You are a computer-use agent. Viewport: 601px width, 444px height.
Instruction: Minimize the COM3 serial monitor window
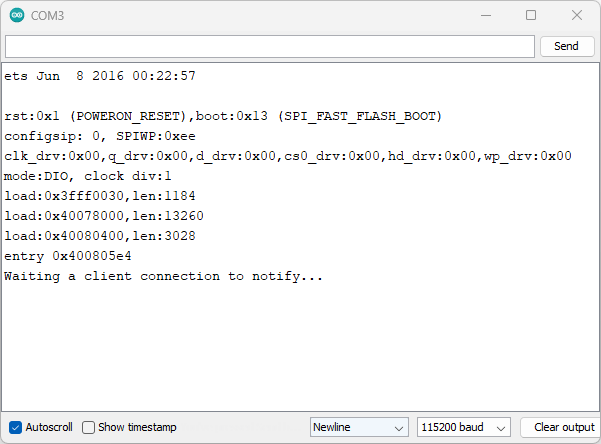click(x=486, y=16)
